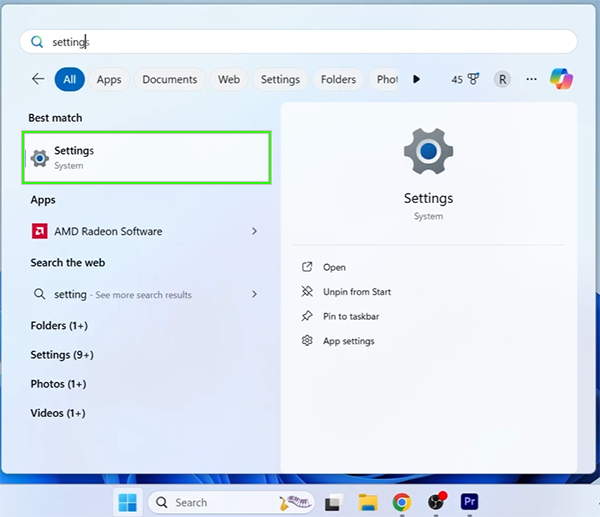Choose Unpin from Start
Screen dimensions: 600x517
pyautogui.click(x=357, y=292)
